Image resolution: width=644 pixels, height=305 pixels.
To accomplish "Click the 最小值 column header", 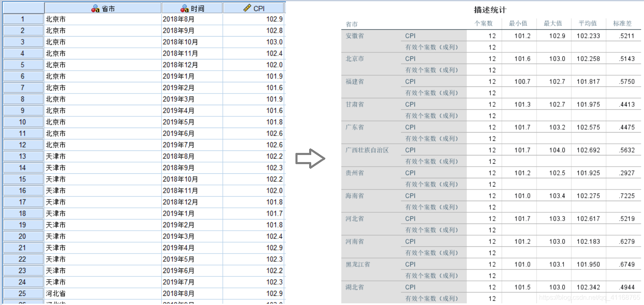I will coord(518,24).
